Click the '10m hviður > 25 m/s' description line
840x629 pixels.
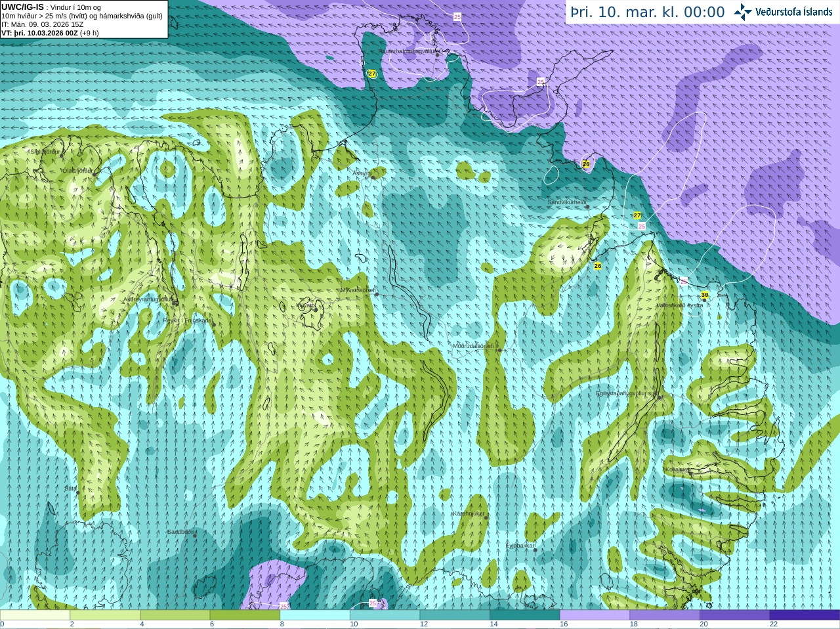pos(82,16)
